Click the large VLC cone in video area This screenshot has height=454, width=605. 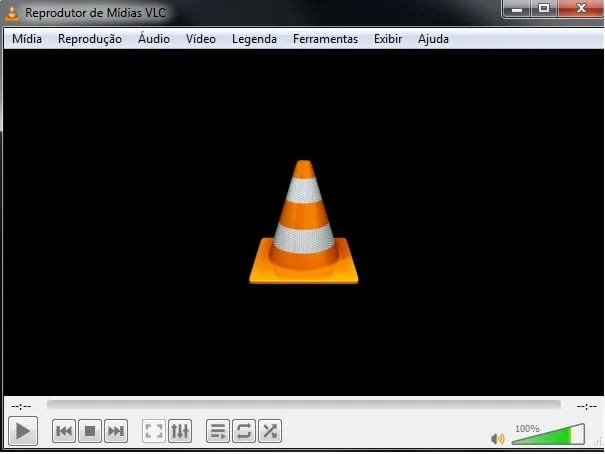tap(304, 222)
